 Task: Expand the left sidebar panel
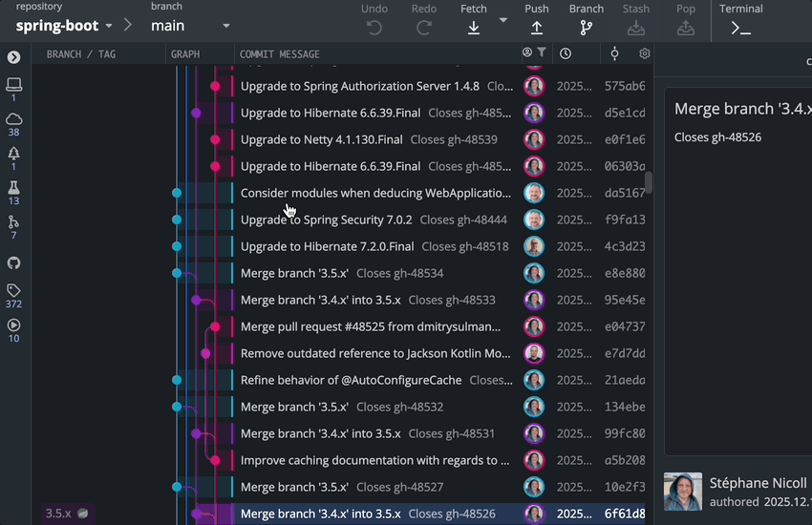(x=13, y=57)
